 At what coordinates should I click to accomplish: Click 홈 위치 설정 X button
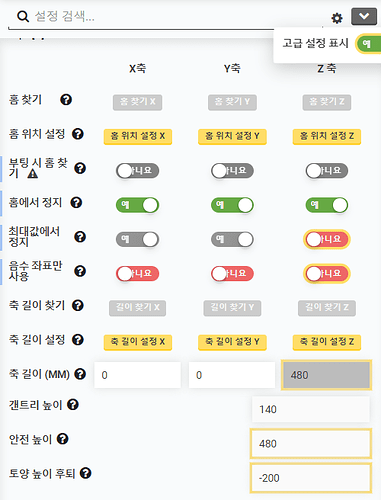point(138,136)
